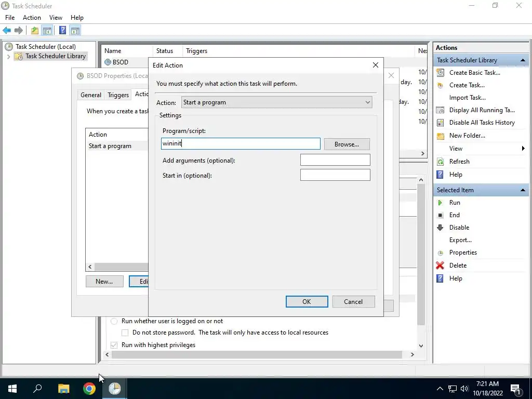Click the green Refresh icon
This screenshot has width=532, height=399.
(440, 162)
